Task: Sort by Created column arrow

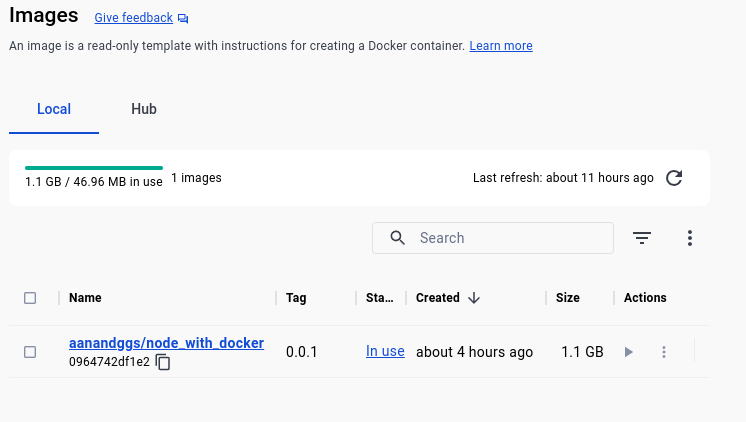Action: click(x=474, y=298)
